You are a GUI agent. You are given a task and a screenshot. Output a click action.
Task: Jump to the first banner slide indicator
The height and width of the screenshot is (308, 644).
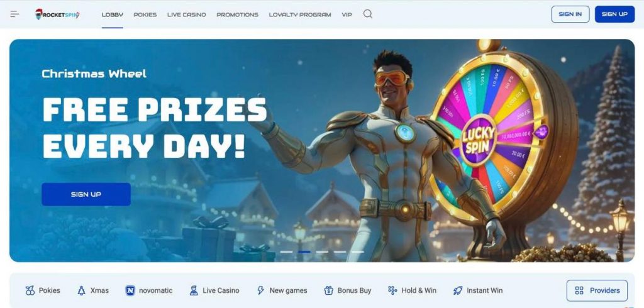coord(286,251)
